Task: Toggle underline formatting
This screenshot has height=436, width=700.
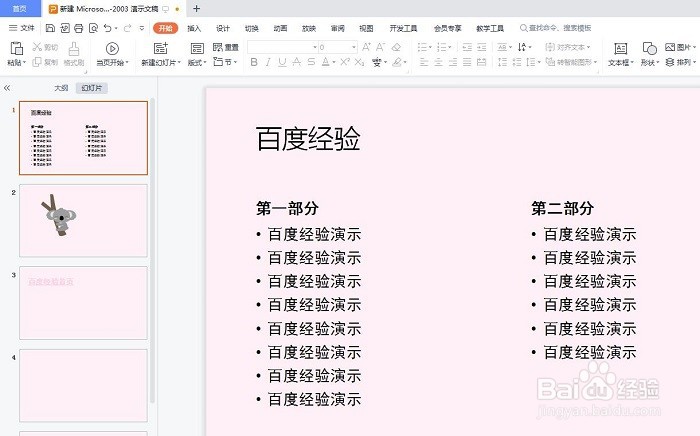Action: point(282,62)
